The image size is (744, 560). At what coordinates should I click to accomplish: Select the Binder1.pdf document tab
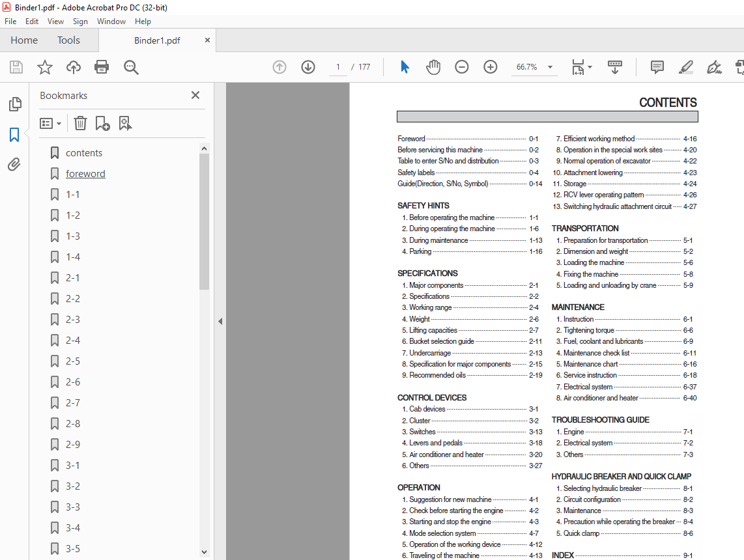click(x=157, y=40)
